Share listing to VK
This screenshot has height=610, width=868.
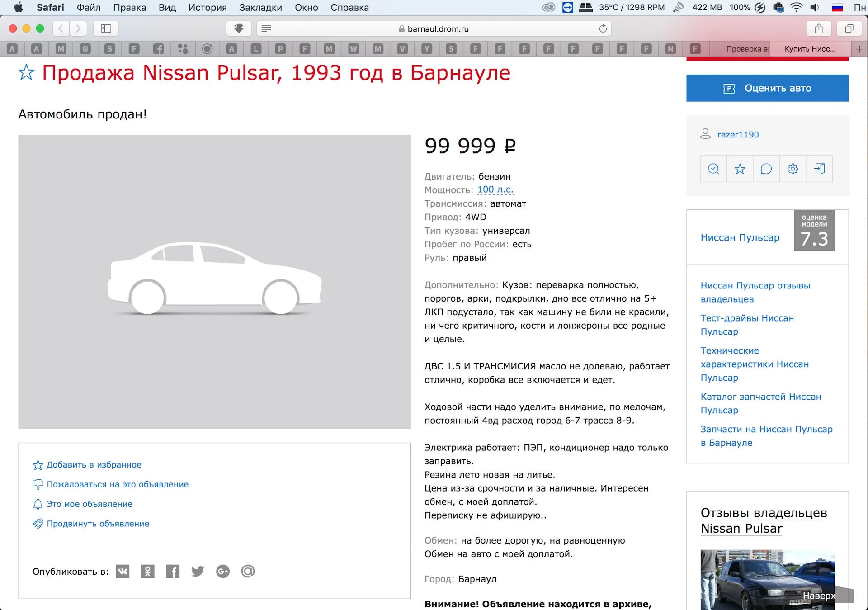(x=123, y=572)
